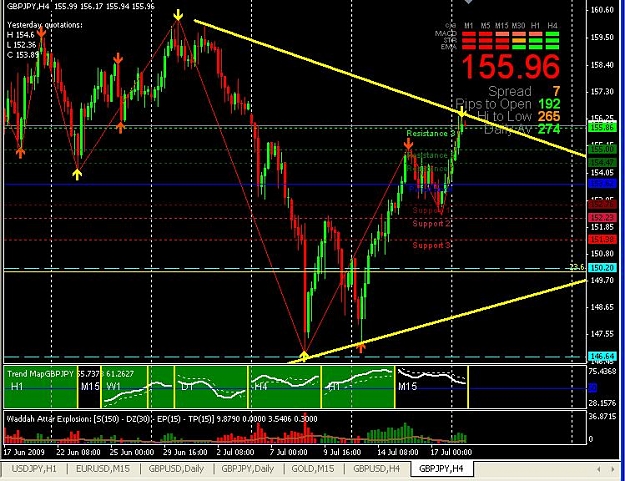Select the upper descending yellow trendline
The height and width of the screenshot is (481, 625).
tap(390, 89)
